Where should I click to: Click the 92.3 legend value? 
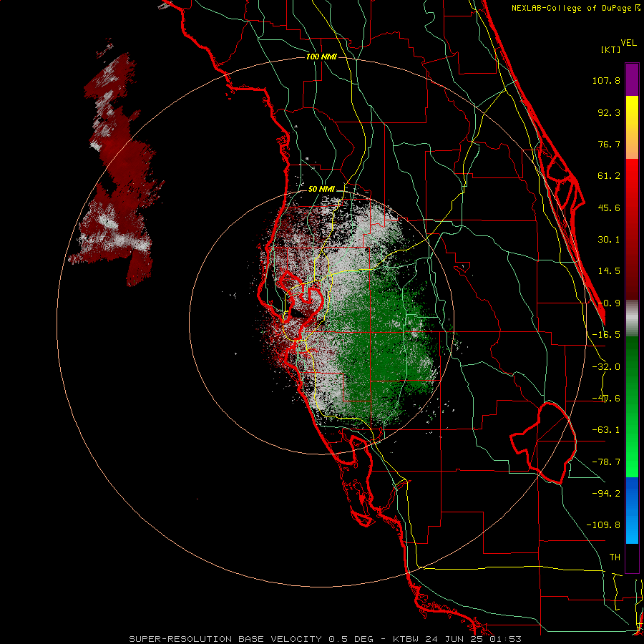click(x=609, y=112)
